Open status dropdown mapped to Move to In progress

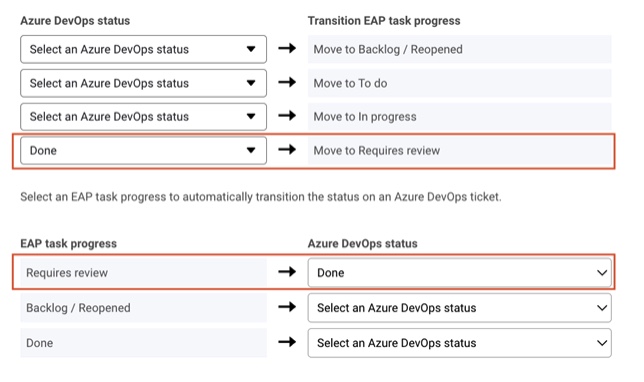[143, 117]
